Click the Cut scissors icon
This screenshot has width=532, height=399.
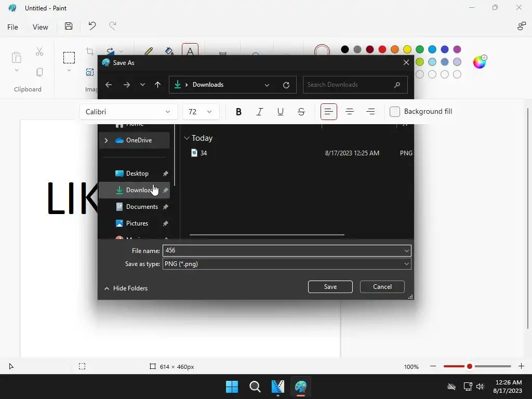point(39,51)
